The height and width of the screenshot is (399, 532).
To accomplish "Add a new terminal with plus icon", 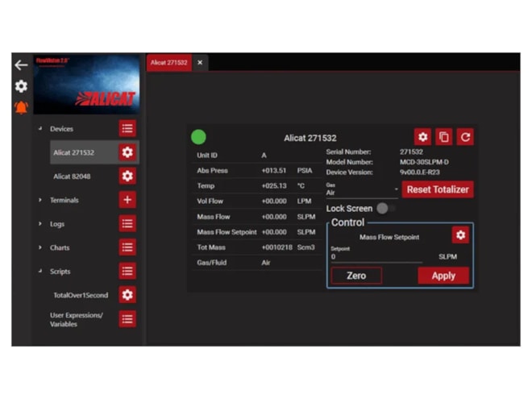I will point(127,200).
